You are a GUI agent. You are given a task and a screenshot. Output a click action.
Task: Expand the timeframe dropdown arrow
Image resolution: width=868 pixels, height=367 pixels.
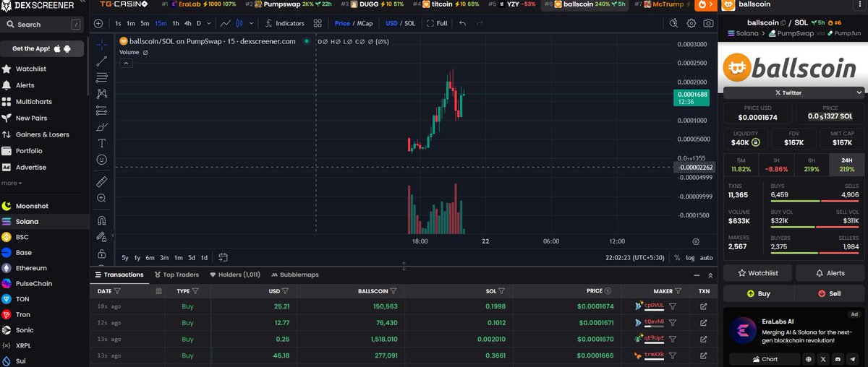[210, 23]
